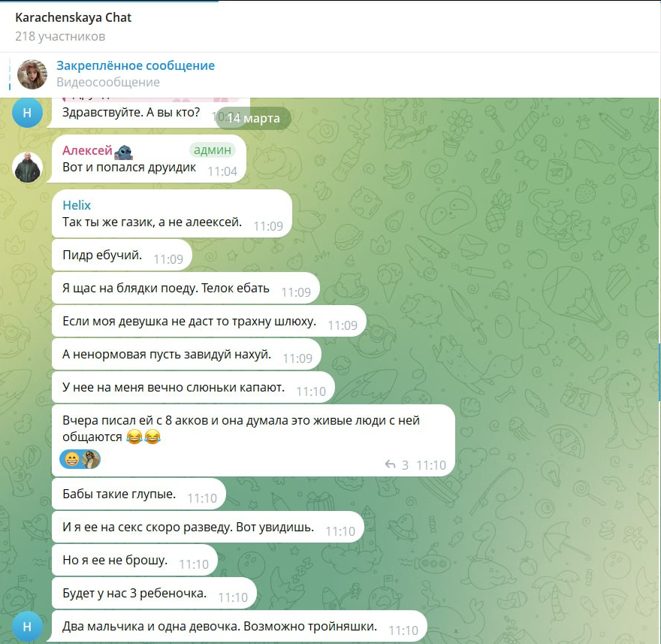Select the Бабы такие глупые message
This screenshot has height=644, width=661.
click(x=139, y=494)
